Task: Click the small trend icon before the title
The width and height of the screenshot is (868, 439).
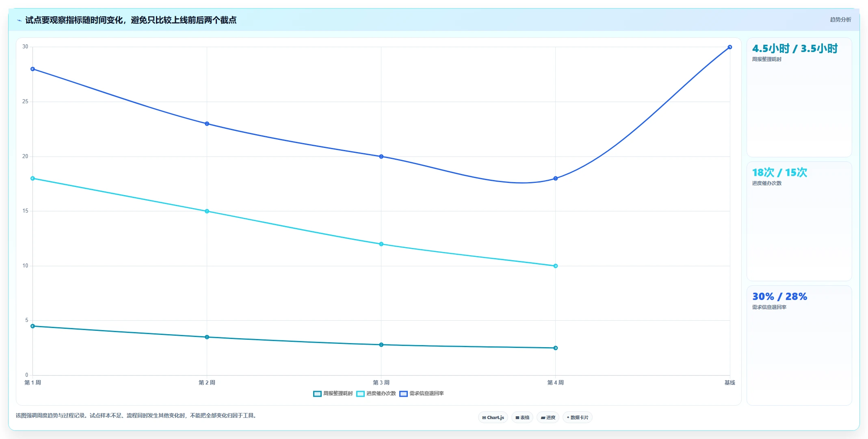Action: [19, 20]
